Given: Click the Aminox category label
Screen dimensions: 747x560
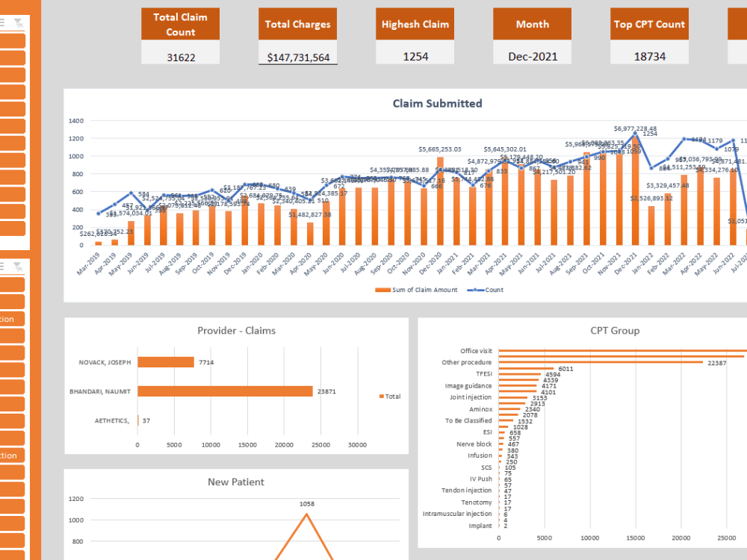Looking at the screenshot, I should pos(480,409).
